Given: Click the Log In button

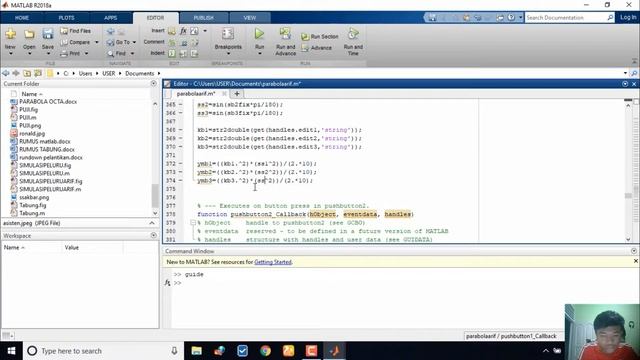Looking at the screenshot, I should point(628,18).
